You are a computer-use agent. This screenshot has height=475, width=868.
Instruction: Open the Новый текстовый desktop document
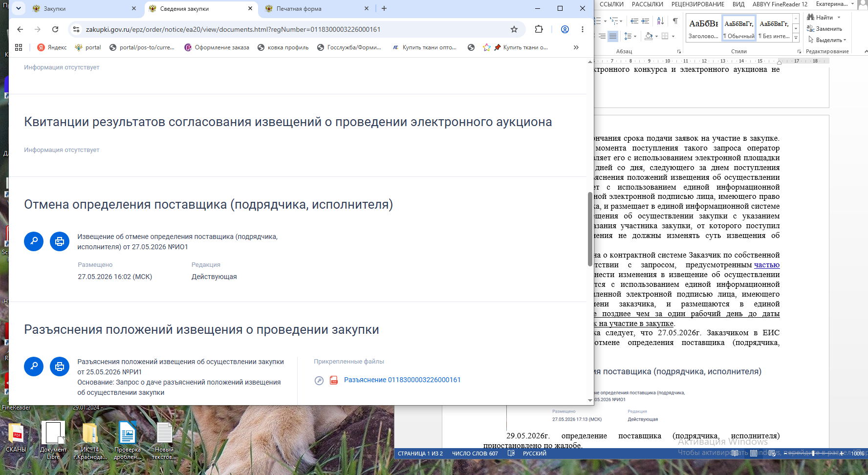point(164,441)
